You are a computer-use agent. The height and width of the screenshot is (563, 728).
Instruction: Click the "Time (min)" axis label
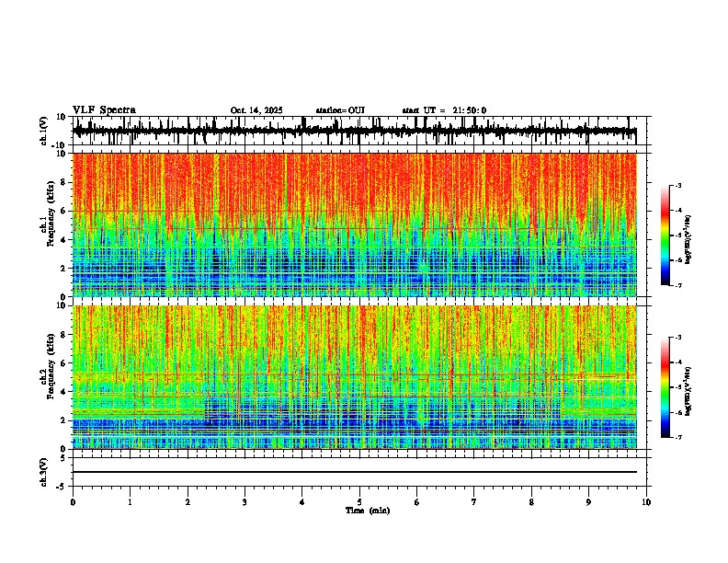tap(368, 511)
